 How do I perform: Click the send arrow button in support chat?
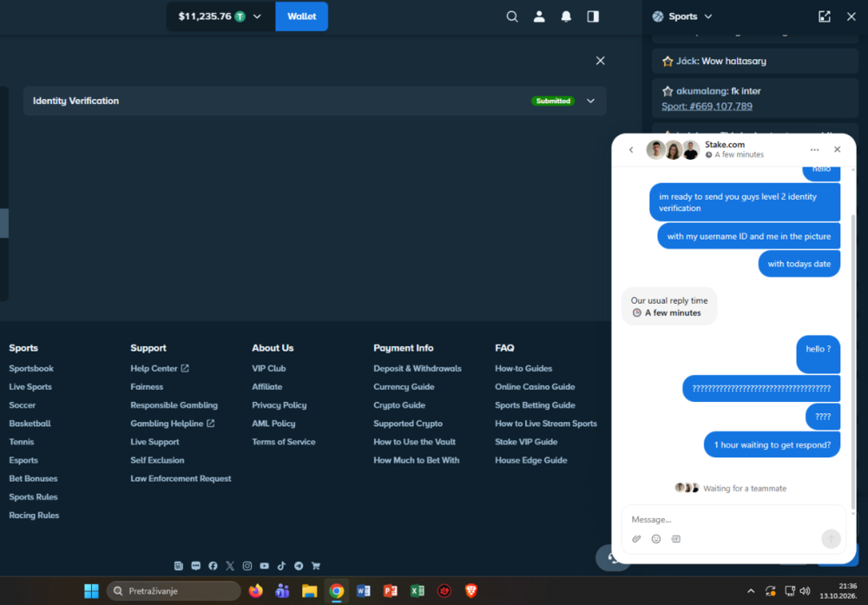(831, 538)
